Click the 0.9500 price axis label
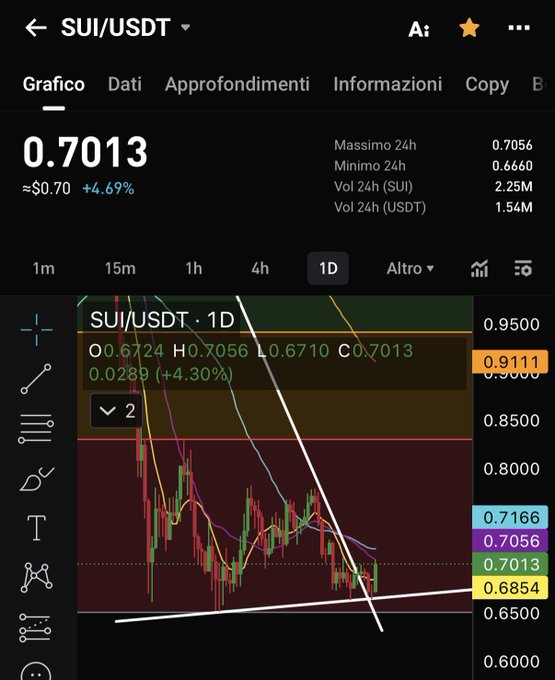The width and height of the screenshot is (555, 680). 511,324
